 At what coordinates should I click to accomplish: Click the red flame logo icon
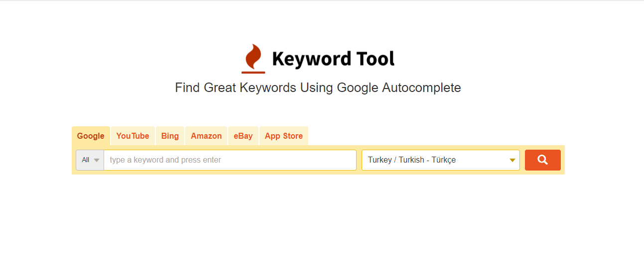coord(253,59)
